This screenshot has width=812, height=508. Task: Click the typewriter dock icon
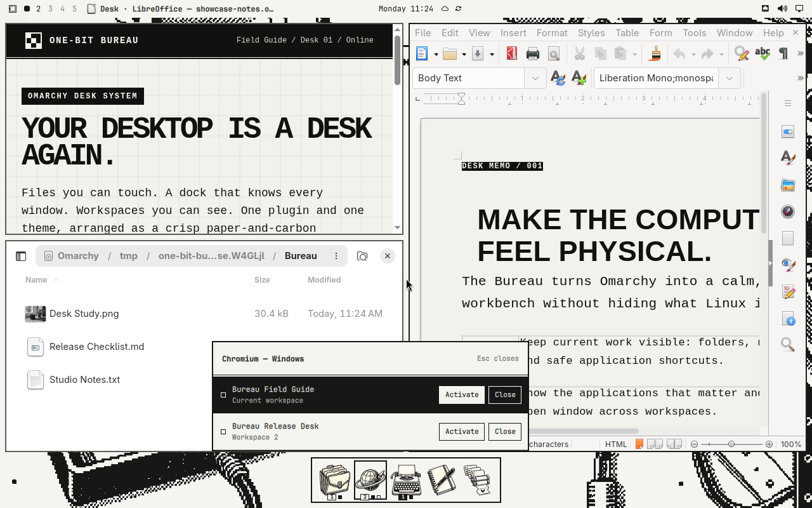click(406, 480)
